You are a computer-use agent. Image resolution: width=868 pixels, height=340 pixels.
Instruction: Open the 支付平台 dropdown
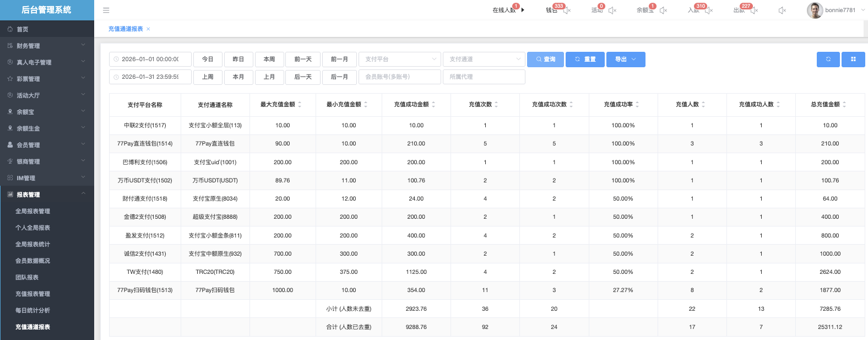coord(400,59)
